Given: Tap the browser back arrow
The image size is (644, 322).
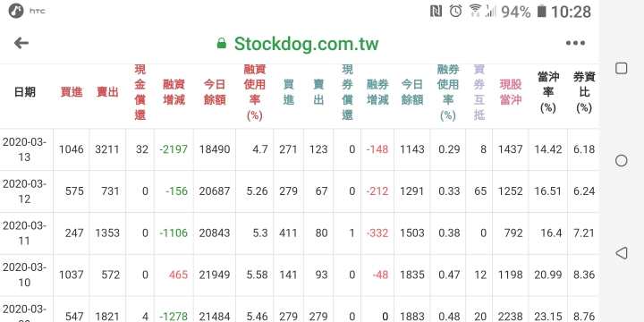Looking at the screenshot, I should (x=21, y=43).
